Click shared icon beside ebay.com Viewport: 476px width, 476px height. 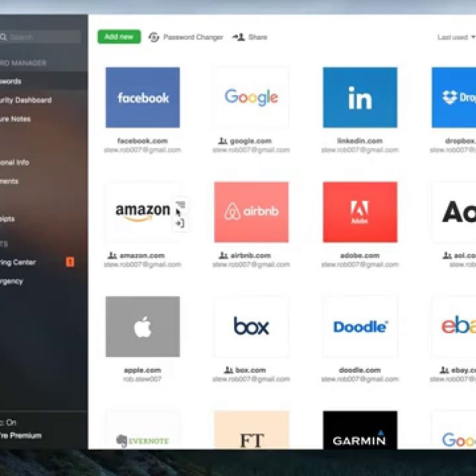tap(444, 370)
